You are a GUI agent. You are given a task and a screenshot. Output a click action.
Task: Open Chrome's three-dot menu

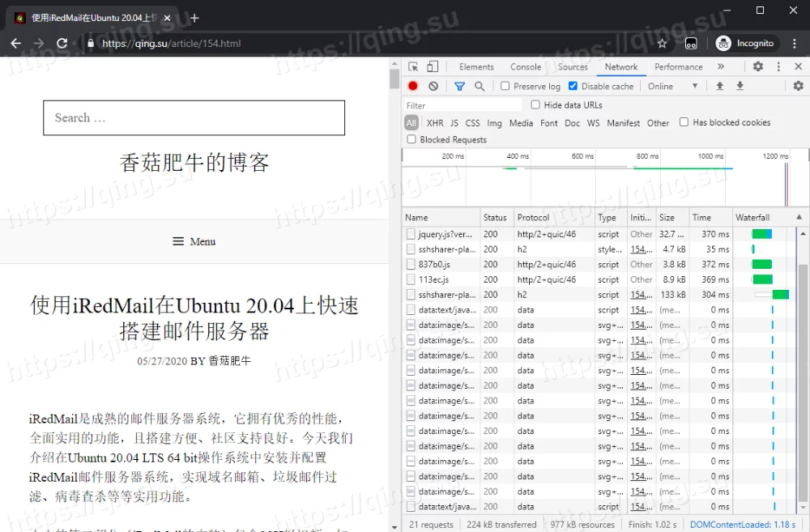click(795, 44)
